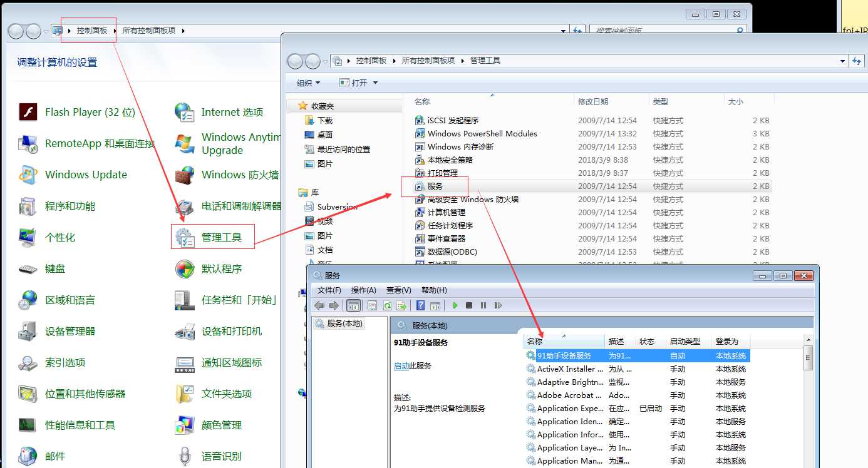
Task: Open 文件(F) menu in Services
Action: (x=329, y=290)
